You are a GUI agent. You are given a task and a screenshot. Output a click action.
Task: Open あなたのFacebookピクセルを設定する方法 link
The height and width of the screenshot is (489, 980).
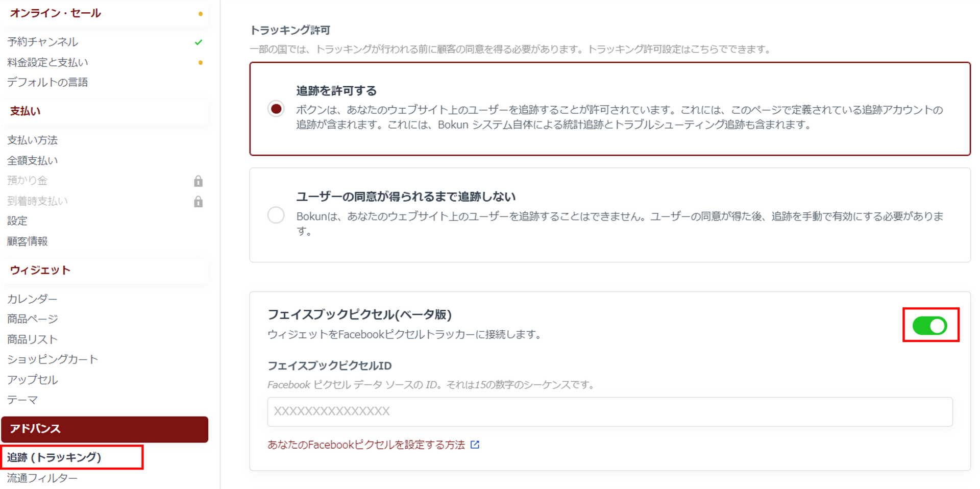click(x=366, y=445)
